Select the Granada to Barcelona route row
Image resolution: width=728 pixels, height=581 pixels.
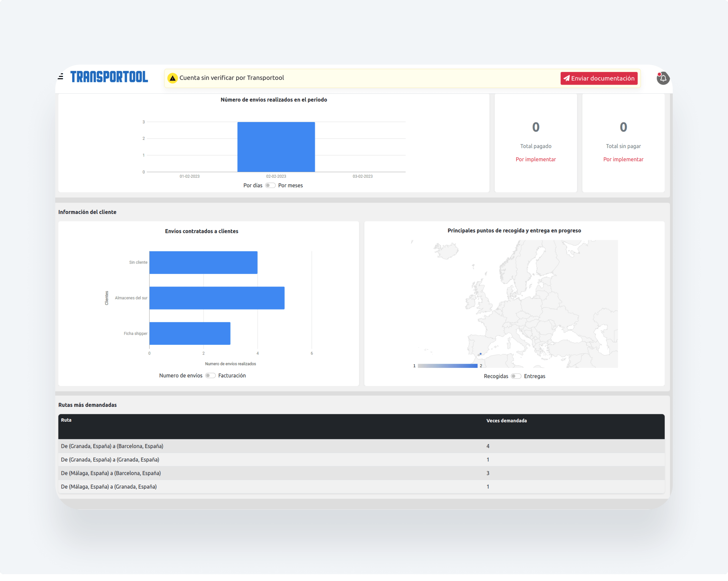[x=112, y=446]
